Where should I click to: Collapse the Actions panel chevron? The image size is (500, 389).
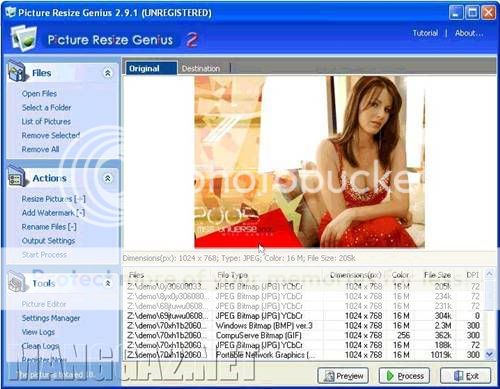click(108, 178)
